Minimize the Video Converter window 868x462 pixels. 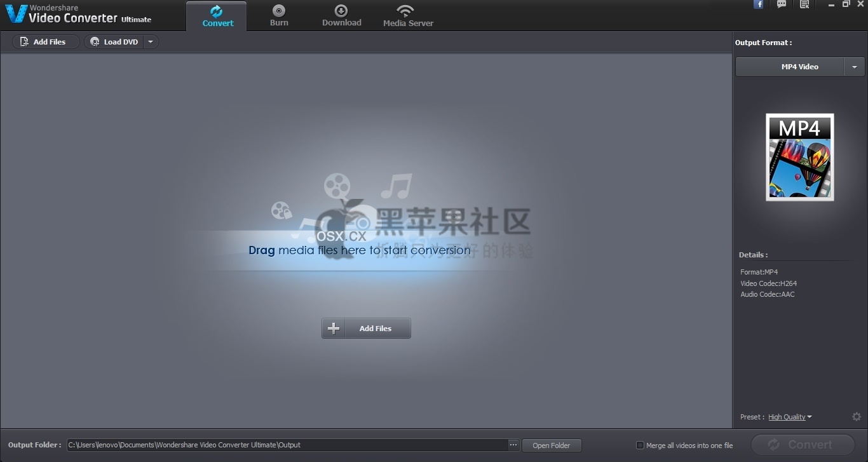832,4
